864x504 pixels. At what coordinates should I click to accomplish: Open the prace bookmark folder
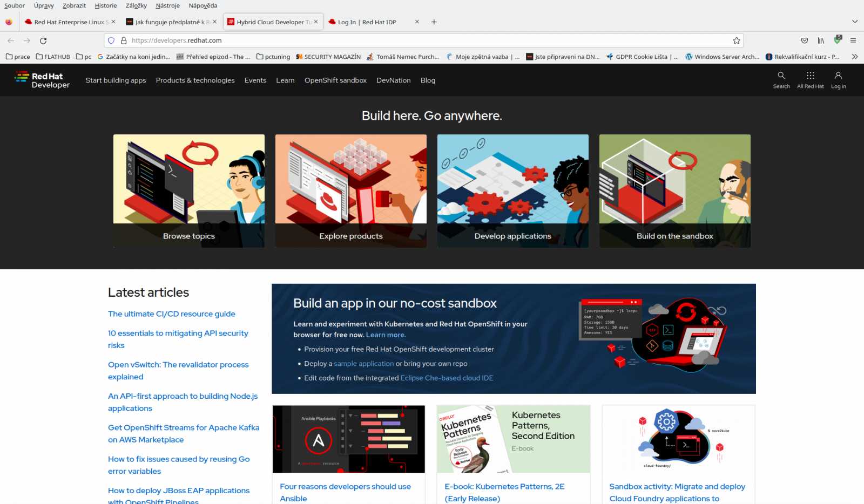(18, 57)
